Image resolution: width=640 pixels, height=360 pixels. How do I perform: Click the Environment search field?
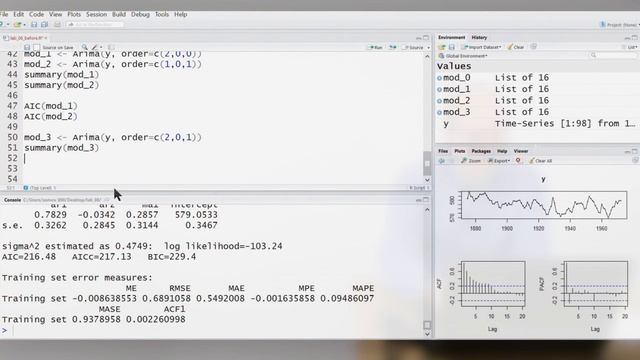coord(613,55)
